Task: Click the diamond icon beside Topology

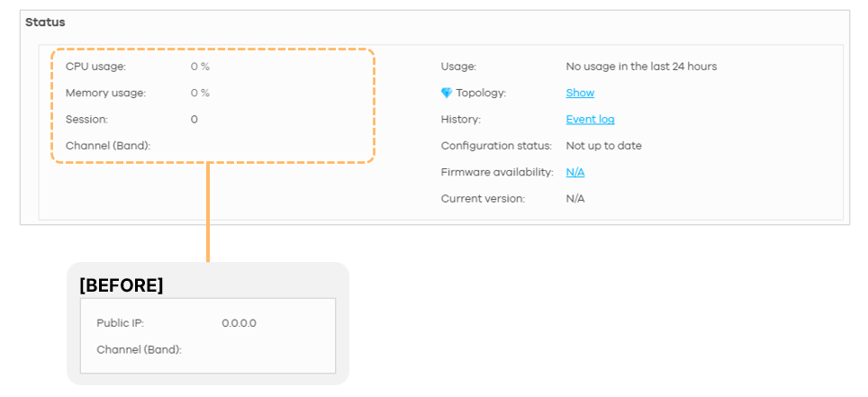Action: pos(447,93)
